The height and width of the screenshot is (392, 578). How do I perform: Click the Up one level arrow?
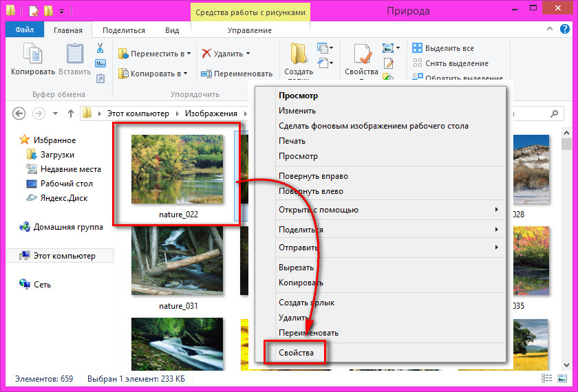pyautogui.click(x=71, y=113)
